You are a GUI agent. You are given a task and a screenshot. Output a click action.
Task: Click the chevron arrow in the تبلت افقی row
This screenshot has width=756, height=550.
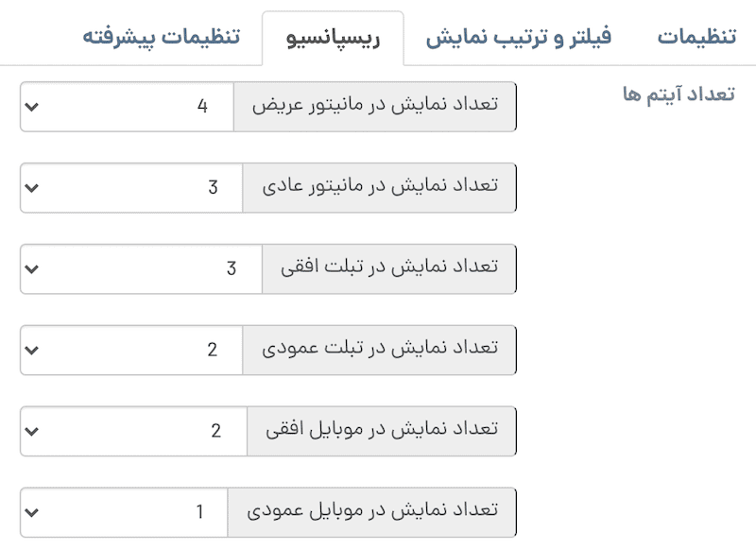(x=32, y=268)
